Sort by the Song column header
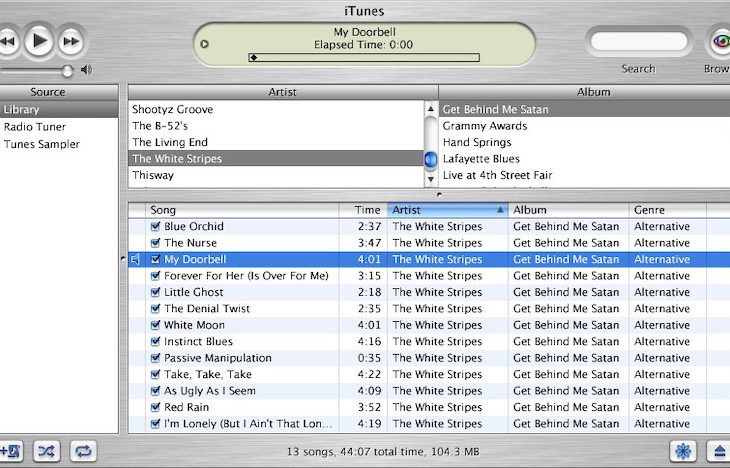Viewport: 730px width, 468px height. pos(242,210)
